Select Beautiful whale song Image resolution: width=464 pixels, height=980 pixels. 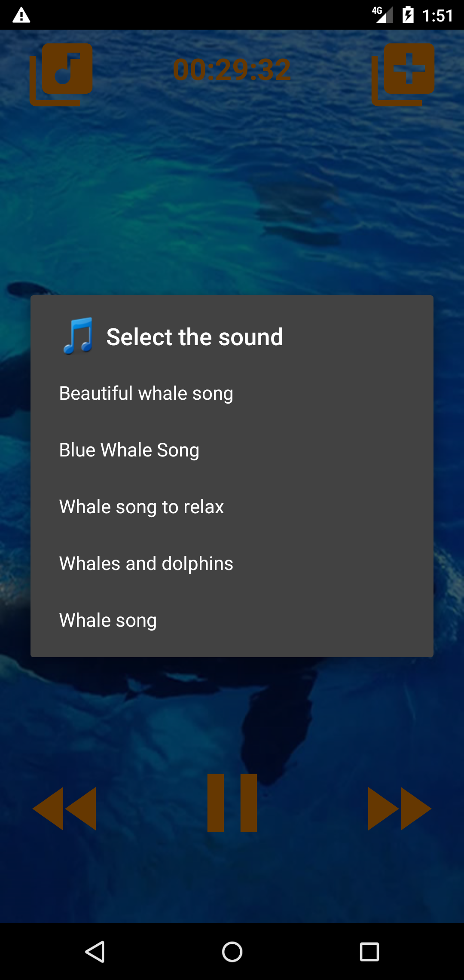[146, 393]
